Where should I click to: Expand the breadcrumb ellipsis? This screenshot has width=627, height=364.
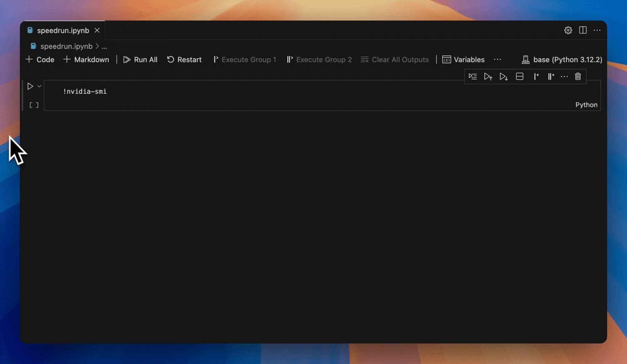pos(104,47)
